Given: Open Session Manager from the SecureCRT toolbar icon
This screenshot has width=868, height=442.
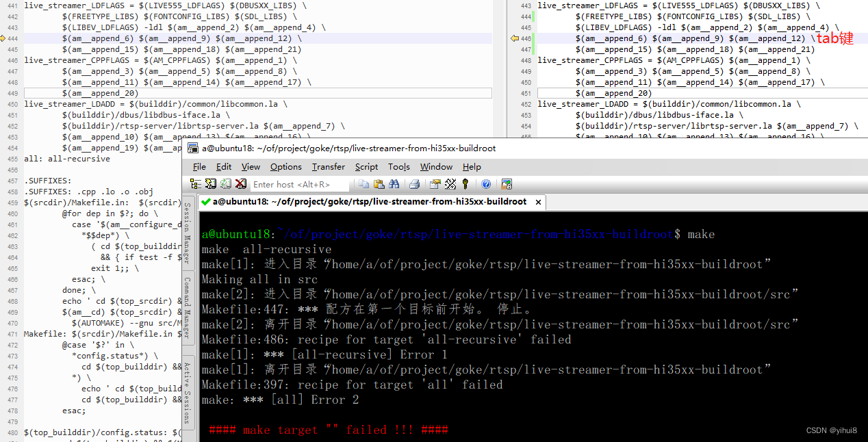Looking at the screenshot, I should [x=196, y=184].
